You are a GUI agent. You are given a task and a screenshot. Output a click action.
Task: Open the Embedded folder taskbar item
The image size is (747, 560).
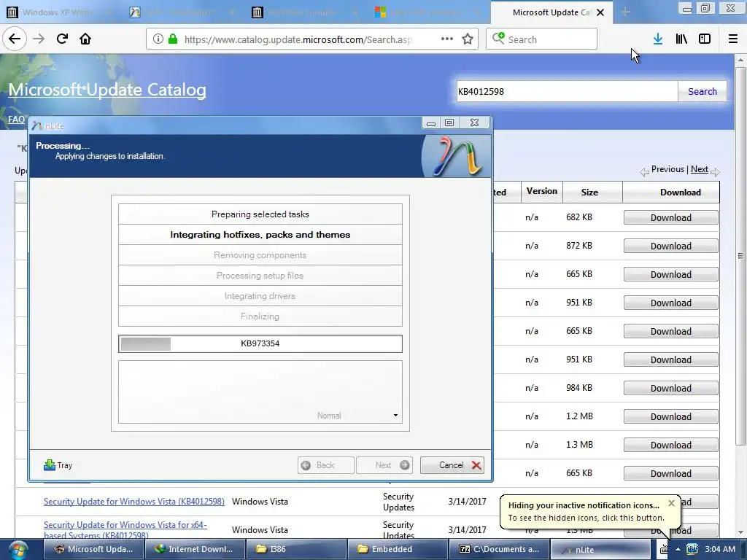pos(398,549)
